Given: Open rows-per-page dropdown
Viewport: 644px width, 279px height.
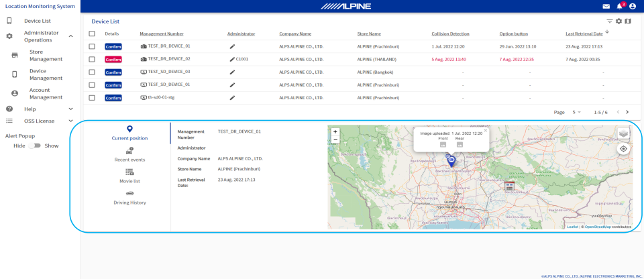Looking at the screenshot, I should 577,112.
